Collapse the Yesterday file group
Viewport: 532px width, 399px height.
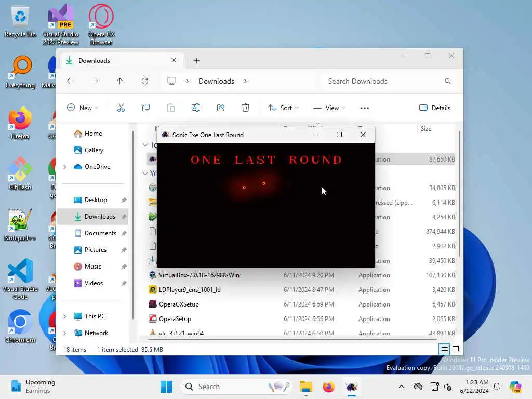point(145,174)
